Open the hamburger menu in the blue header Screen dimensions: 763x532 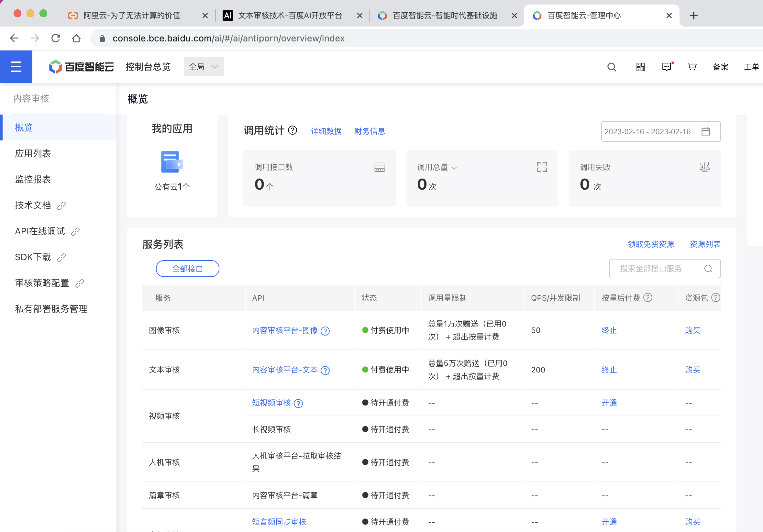[x=16, y=67]
